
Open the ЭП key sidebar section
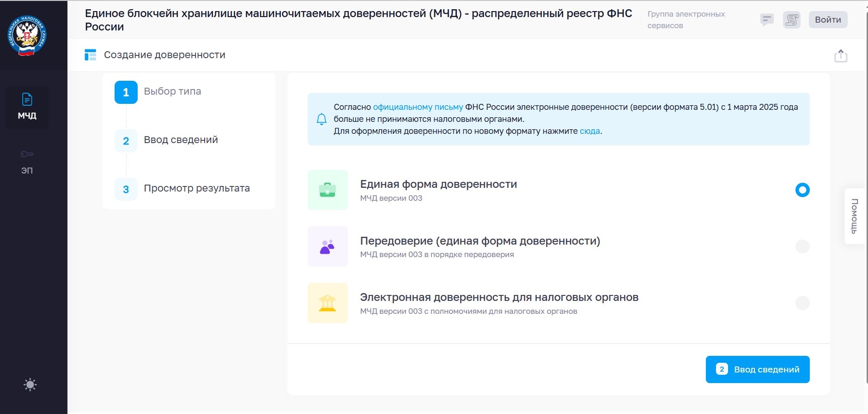[27, 162]
